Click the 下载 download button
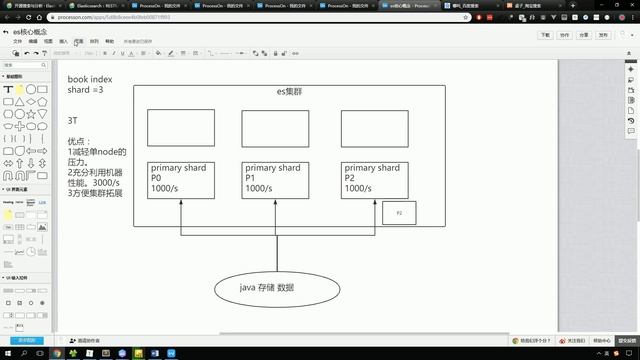640x360 pixels. click(545, 35)
